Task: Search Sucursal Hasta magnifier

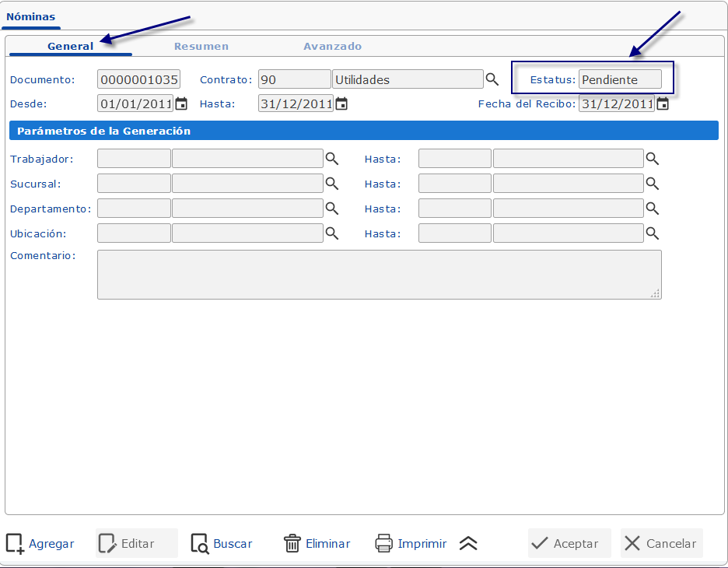Action: pyautogui.click(x=653, y=184)
